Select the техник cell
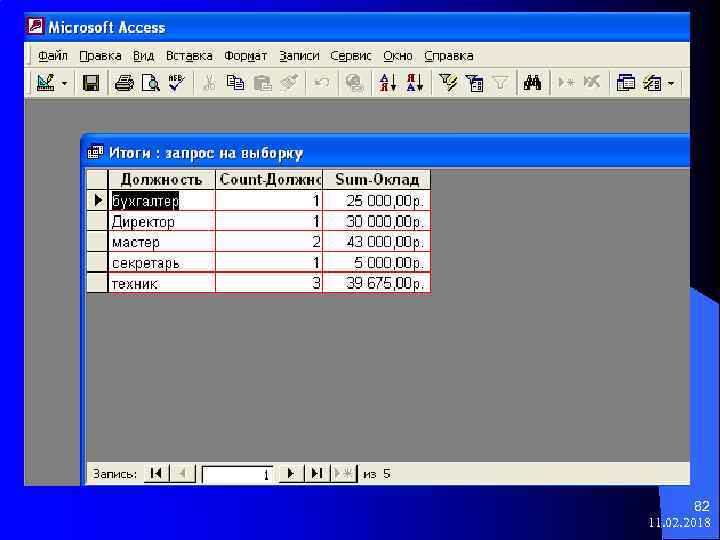Viewport: 720px width, 540px height. click(161, 283)
